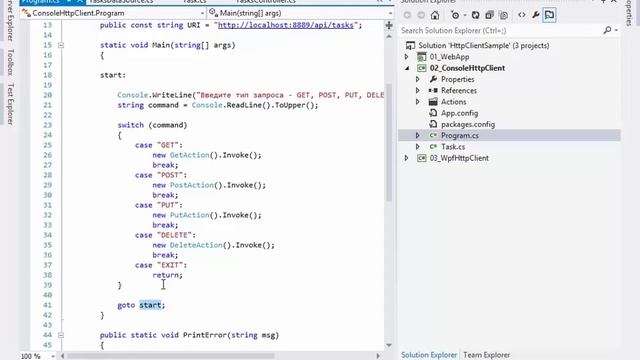Click the PrintError method name
This screenshot has width=640, height=360.
coord(204,335)
